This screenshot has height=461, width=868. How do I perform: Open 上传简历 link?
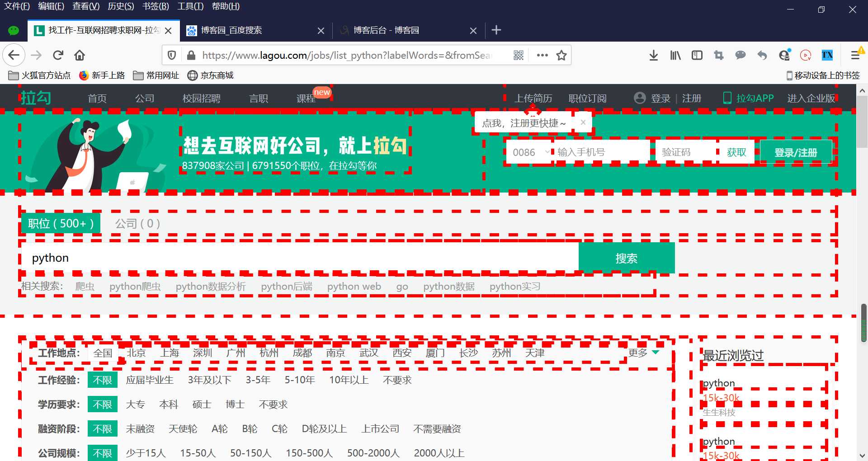pyautogui.click(x=533, y=98)
